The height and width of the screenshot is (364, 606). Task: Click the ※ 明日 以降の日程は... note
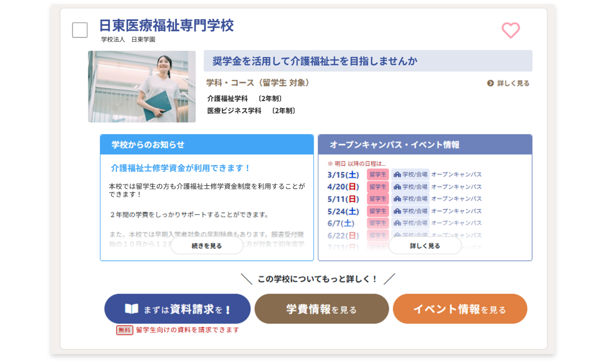(x=356, y=164)
